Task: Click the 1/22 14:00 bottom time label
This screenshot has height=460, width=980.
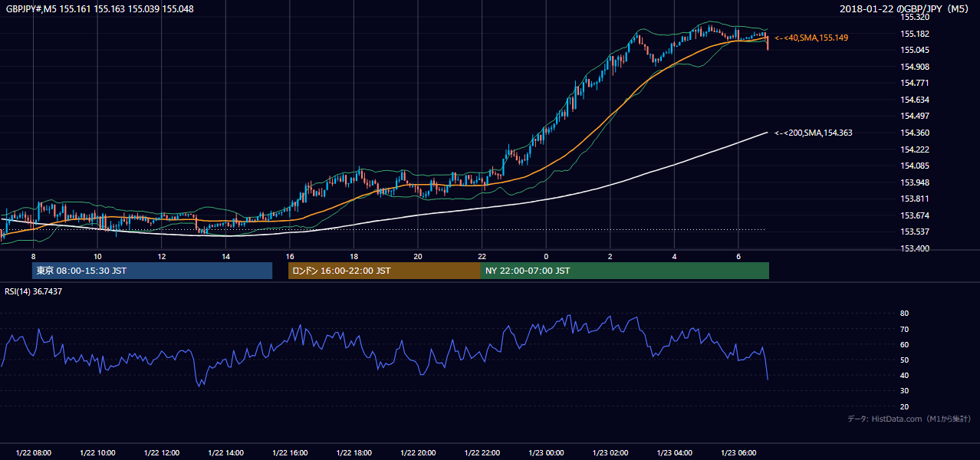Action: coord(225,453)
